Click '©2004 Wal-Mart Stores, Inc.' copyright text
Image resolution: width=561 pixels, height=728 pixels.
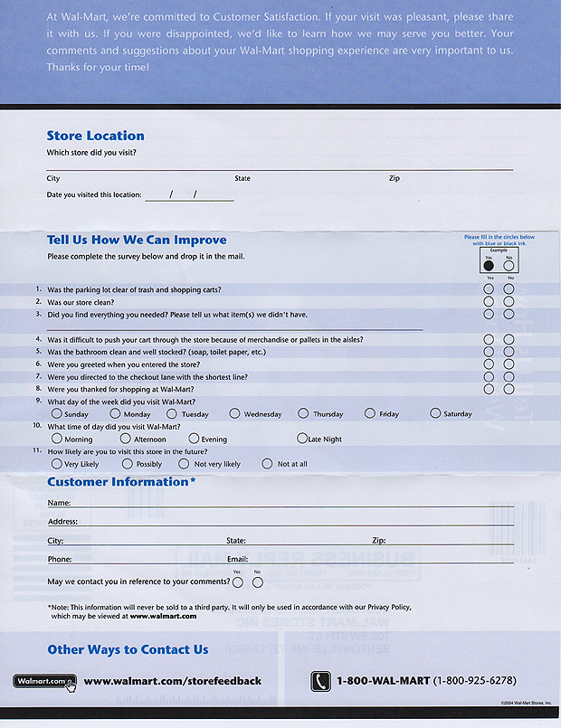(x=527, y=703)
